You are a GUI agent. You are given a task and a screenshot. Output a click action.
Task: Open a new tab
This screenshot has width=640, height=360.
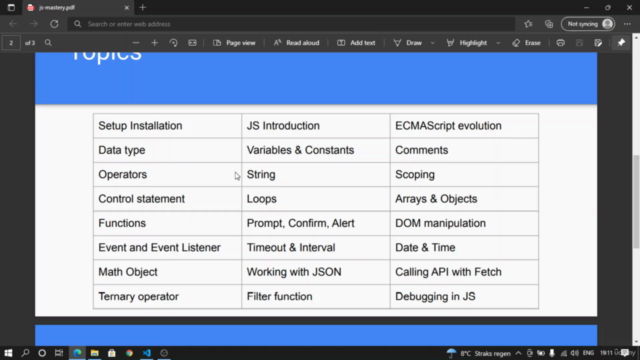point(143,8)
